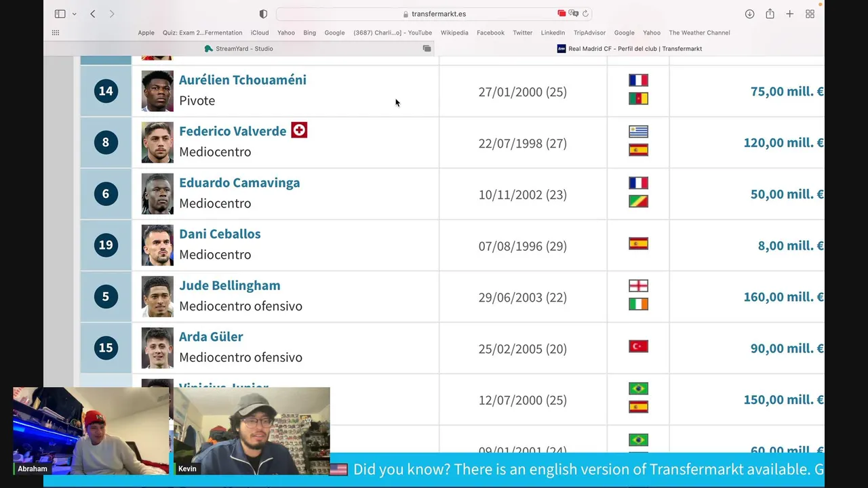Open Federico Valverde's player profile
868x488 pixels.
click(x=233, y=131)
